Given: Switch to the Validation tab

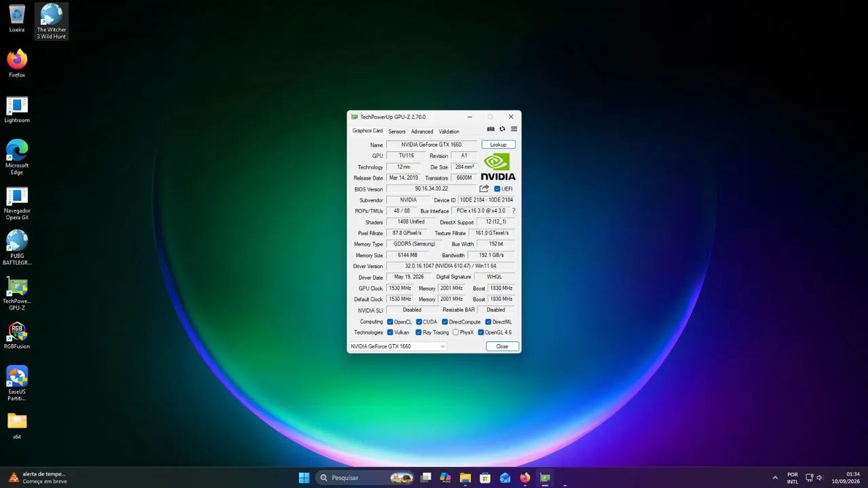Looking at the screenshot, I should (449, 131).
